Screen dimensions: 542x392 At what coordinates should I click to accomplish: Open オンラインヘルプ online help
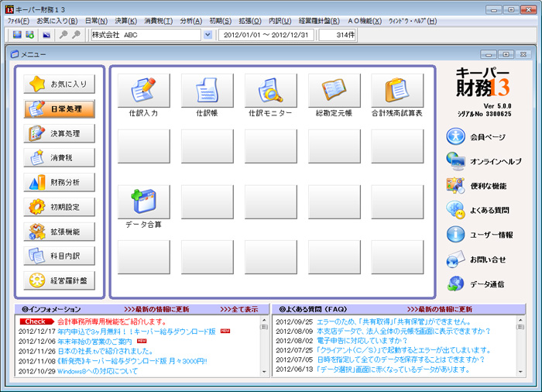coord(484,161)
